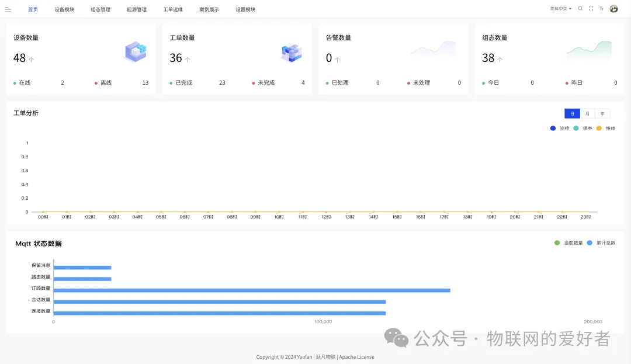631x364 pixels.
Task: Open the 能源管理 menu item
Action: [137, 9]
